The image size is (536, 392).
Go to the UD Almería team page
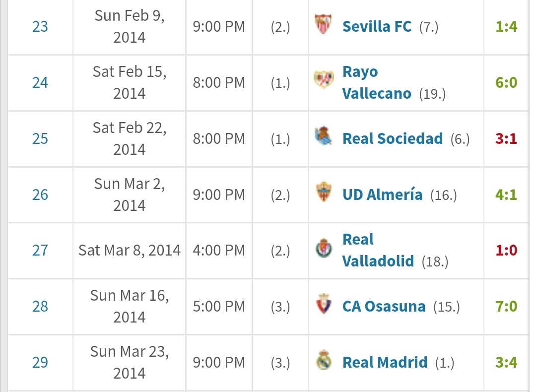(x=382, y=194)
